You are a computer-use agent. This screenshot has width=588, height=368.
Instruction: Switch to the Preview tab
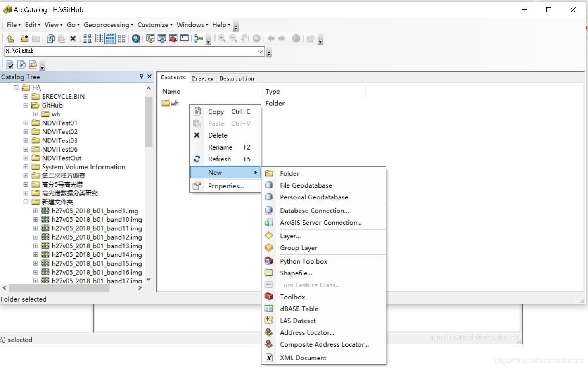point(203,78)
